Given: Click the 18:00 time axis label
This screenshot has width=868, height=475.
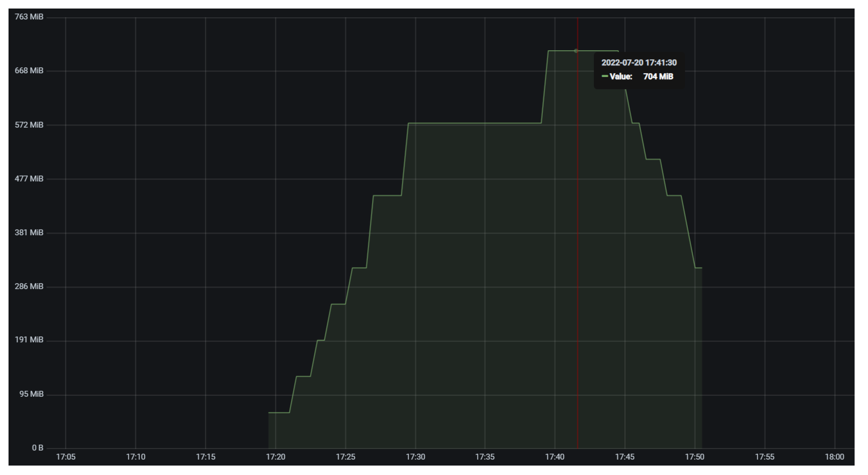Looking at the screenshot, I should click(834, 457).
